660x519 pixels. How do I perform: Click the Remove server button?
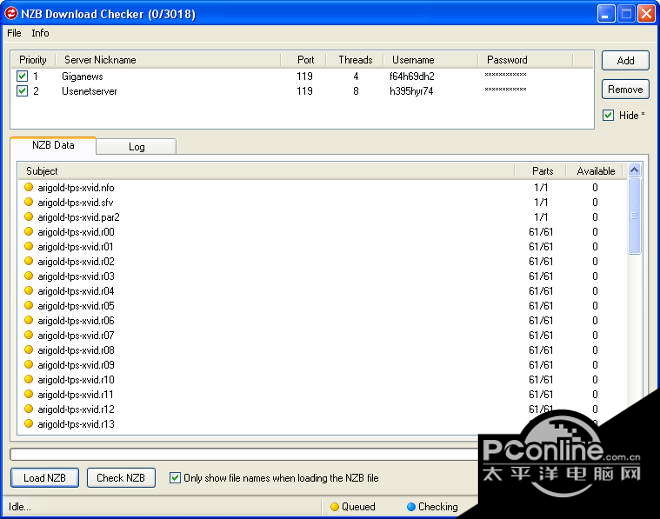pos(625,89)
